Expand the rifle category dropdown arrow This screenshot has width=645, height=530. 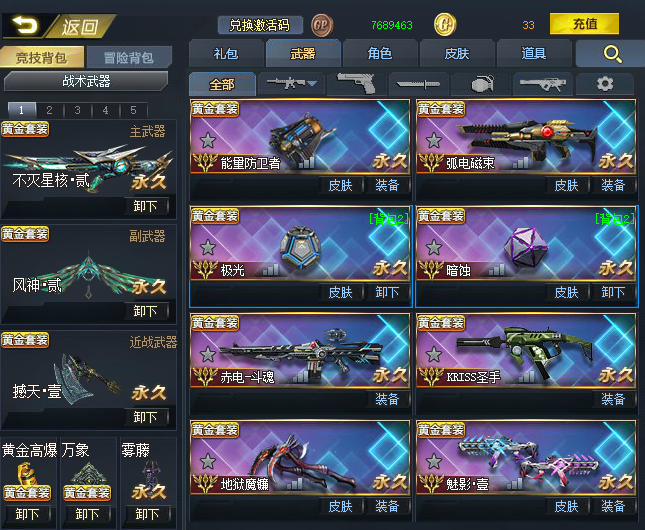click(x=312, y=84)
